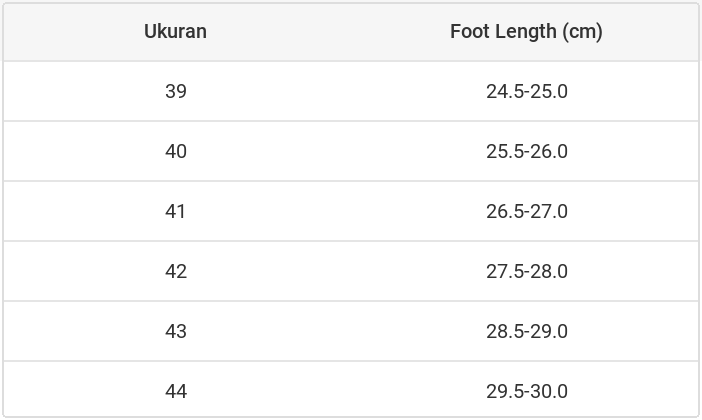Click the 29.5-30.0 foot length cell
The height and width of the screenshot is (420, 702).
[527, 391]
